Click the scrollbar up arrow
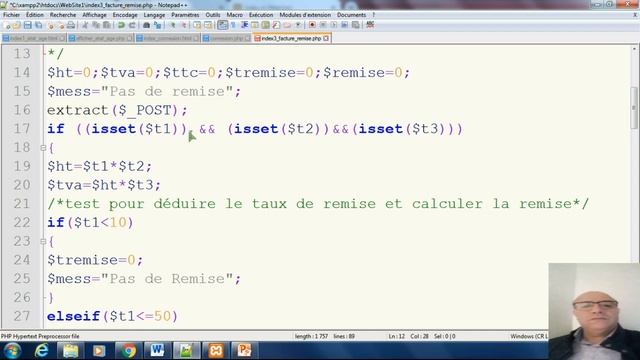Screen dimensions: 640x360 pos(634,49)
